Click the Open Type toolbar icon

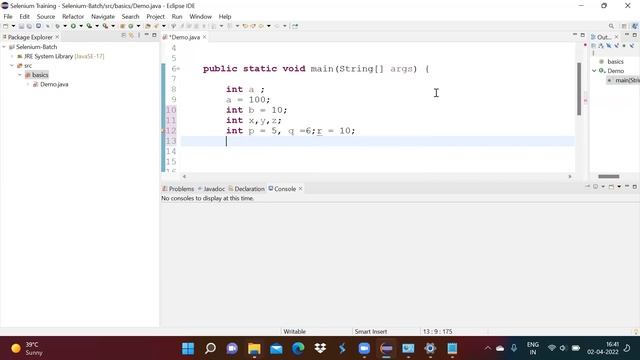[148, 26]
